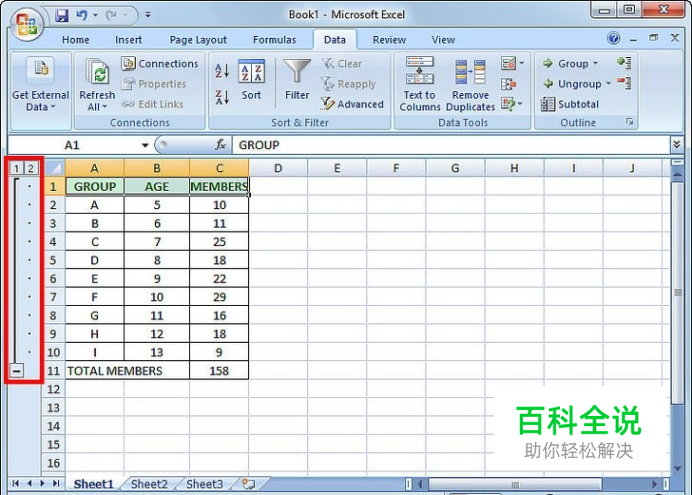Screen dimensions: 692x495
Task: Open Advanced filter options
Action: [x=352, y=104]
